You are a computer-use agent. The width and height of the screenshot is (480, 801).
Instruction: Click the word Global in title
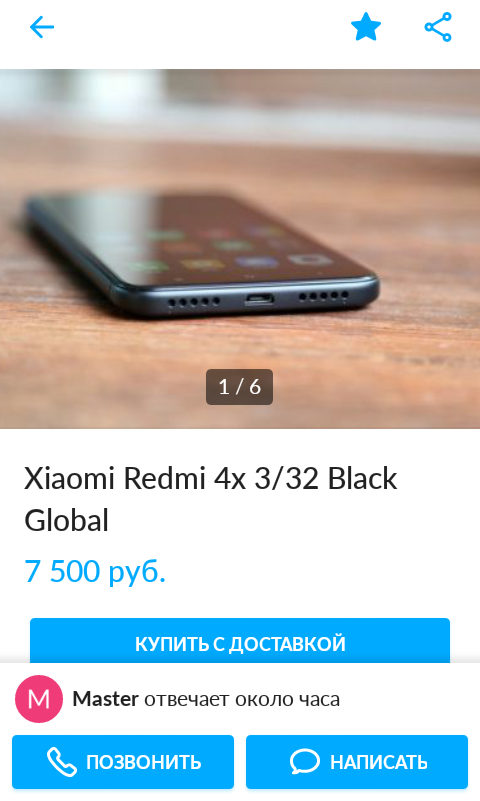pos(66,521)
